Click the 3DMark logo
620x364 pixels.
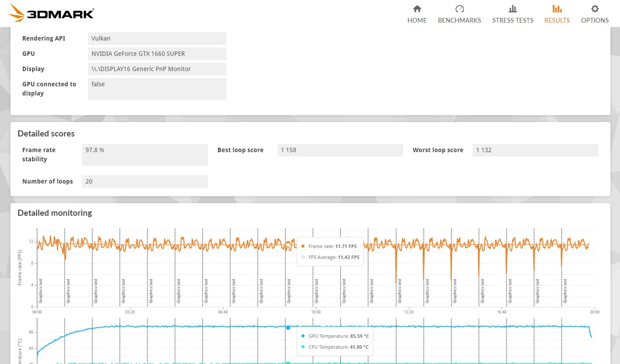[51, 13]
